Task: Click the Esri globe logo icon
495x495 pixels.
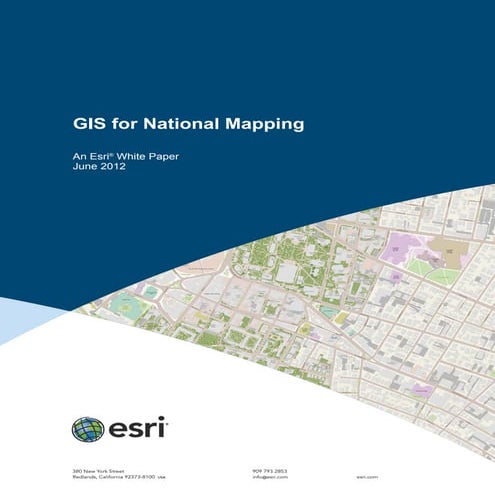Action: [x=88, y=429]
